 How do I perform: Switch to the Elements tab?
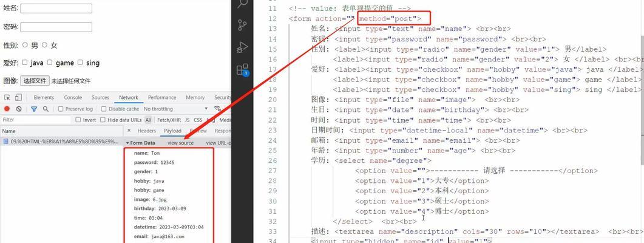[44, 97]
